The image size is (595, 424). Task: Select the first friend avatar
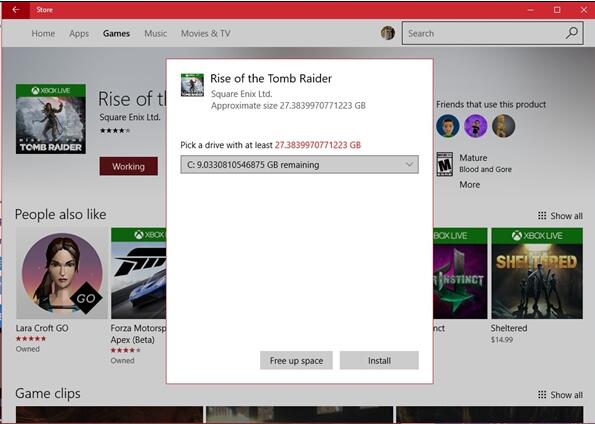pyautogui.click(x=448, y=126)
